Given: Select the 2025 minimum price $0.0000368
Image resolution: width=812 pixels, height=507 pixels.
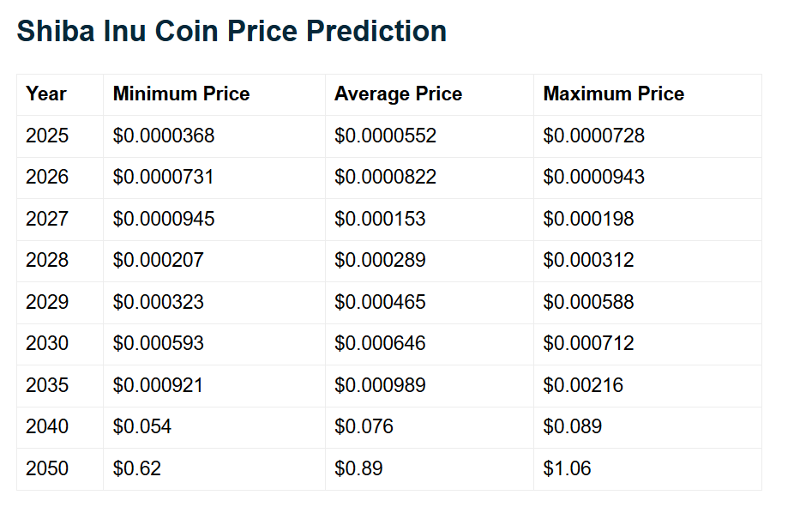Looking at the screenshot, I should [164, 136].
